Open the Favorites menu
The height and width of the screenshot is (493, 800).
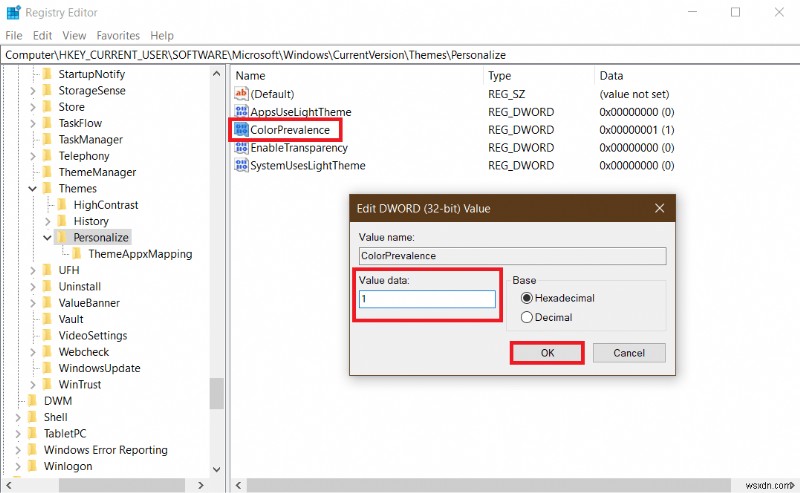pos(118,35)
